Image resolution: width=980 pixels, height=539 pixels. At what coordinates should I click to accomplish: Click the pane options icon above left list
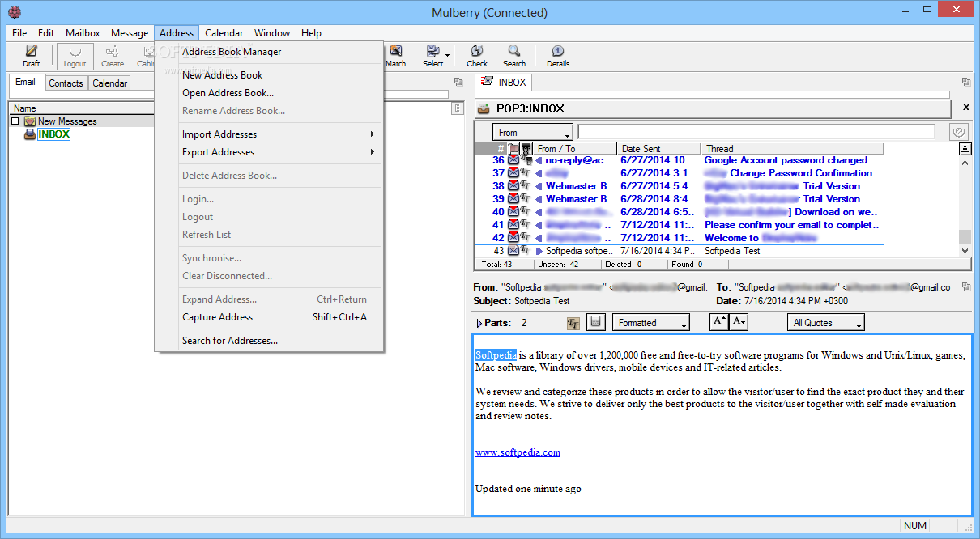pyautogui.click(x=458, y=82)
